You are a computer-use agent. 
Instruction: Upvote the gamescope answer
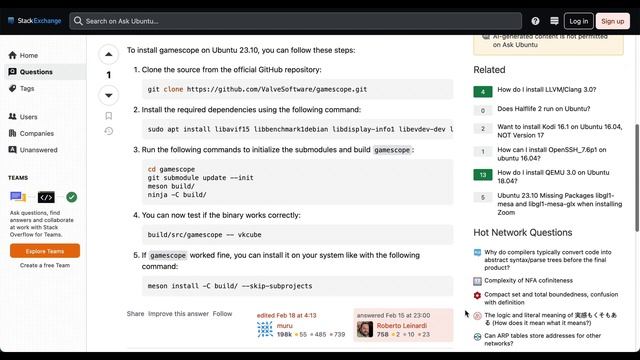(x=109, y=54)
